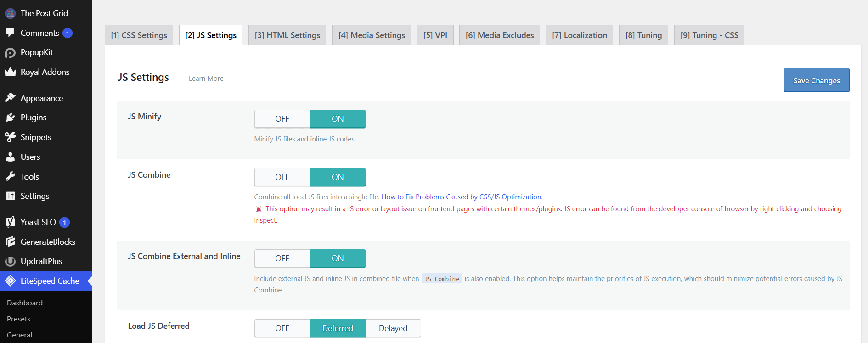Click the UpdraftPlus icon

point(10,261)
